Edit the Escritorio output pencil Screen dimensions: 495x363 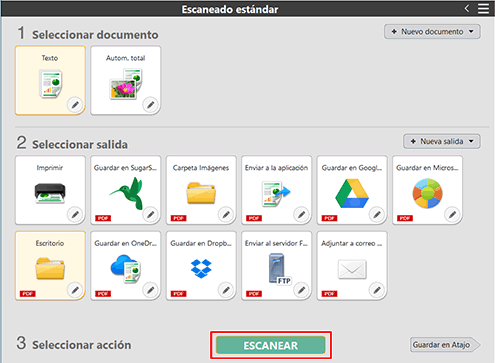(75, 290)
